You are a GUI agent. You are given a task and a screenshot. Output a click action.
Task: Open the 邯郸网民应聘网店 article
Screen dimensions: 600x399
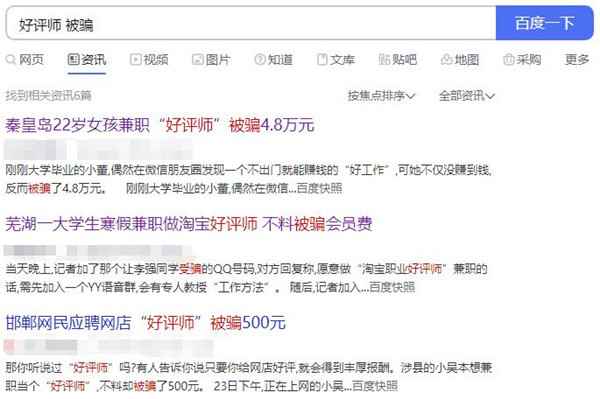[x=145, y=323]
